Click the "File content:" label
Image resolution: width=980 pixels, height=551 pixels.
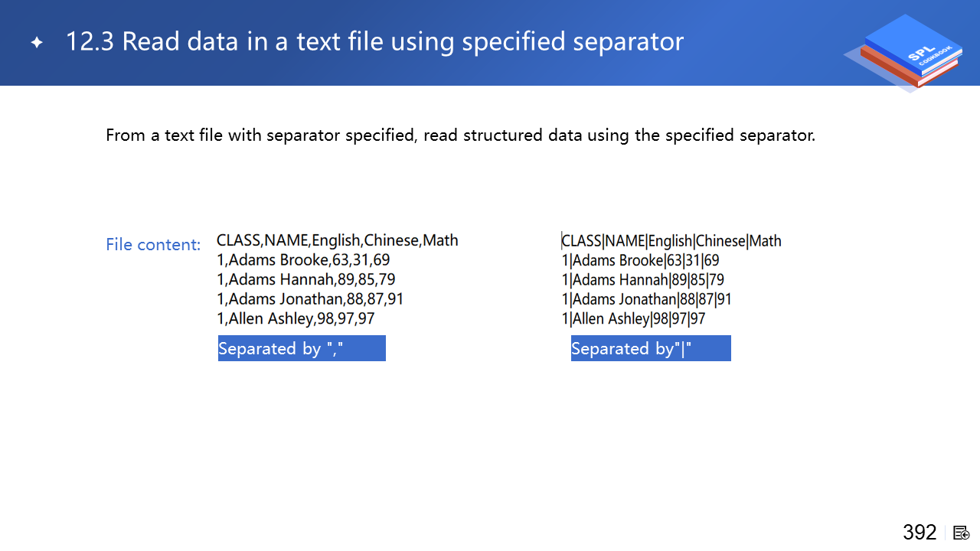click(x=153, y=245)
